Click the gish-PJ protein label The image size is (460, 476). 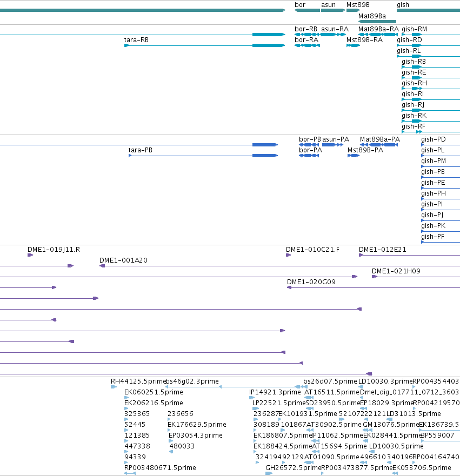click(432, 215)
